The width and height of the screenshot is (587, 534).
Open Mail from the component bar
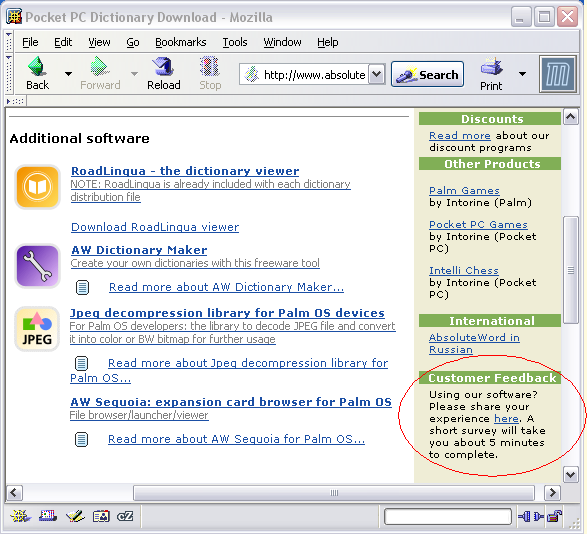[x=48, y=516]
